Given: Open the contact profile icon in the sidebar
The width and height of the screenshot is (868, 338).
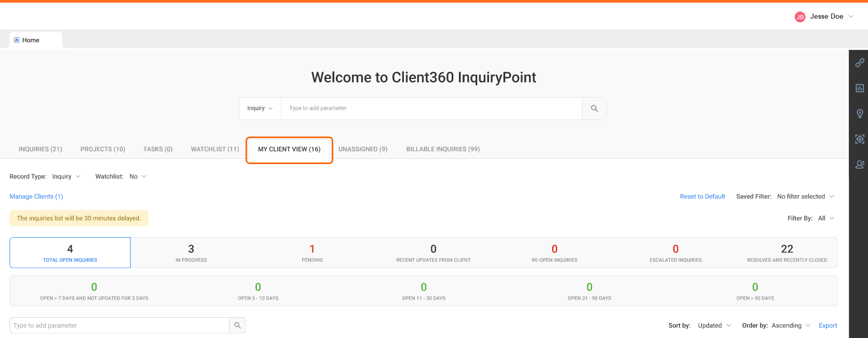Looking at the screenshot, I should click(x=860, y=165).
